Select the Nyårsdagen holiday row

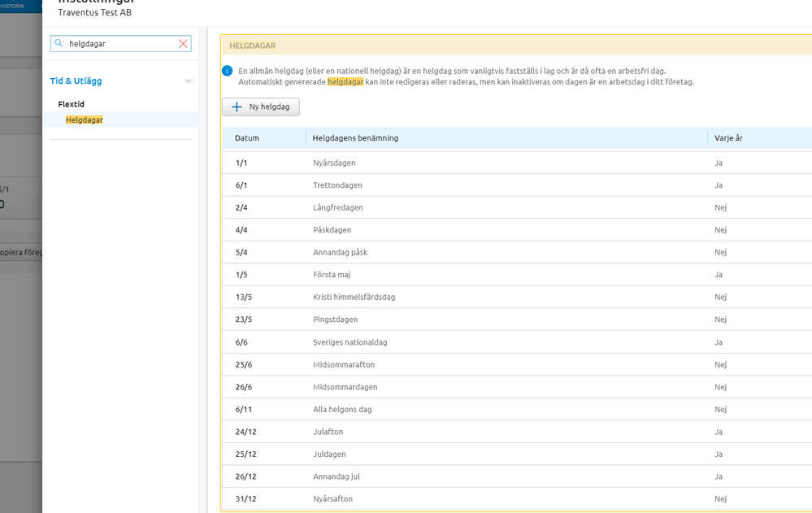click(x=334, y=163)
